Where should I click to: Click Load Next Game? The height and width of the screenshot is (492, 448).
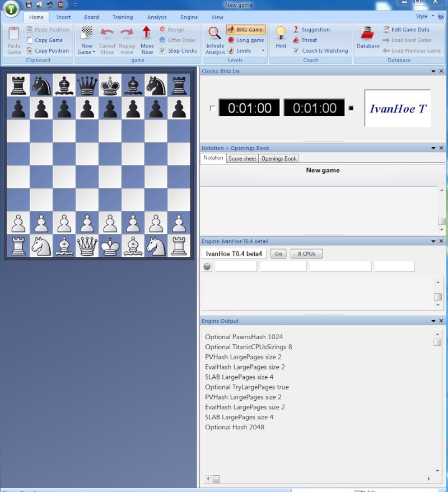click(x=407, y=40)
